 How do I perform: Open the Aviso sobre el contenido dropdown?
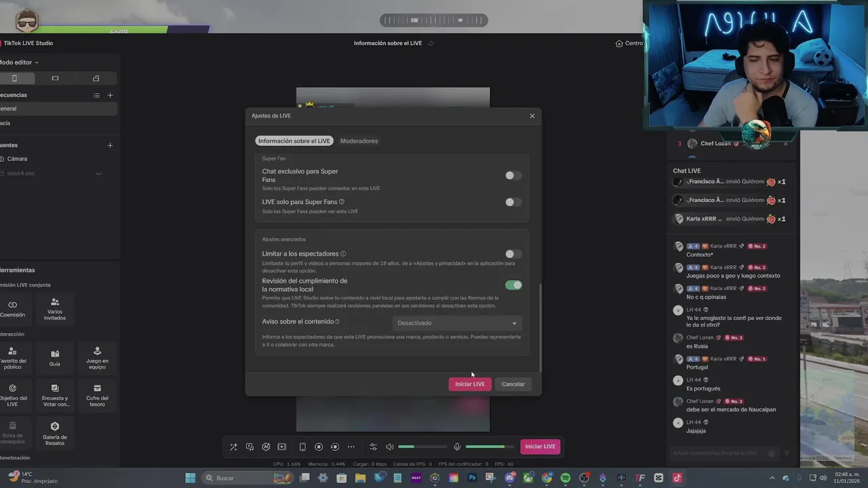tap(457, 323)
